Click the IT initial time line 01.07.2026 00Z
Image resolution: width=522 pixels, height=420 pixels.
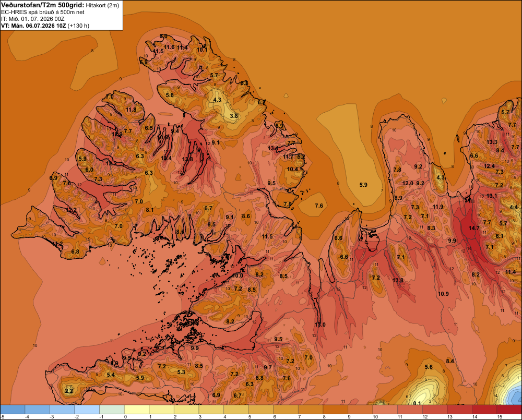32,19
